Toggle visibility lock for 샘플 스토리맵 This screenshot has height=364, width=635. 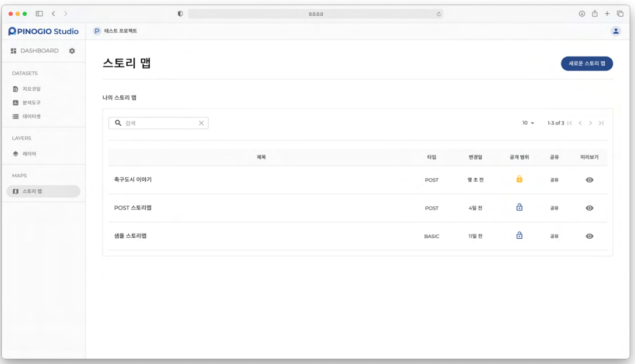[519, 236]
